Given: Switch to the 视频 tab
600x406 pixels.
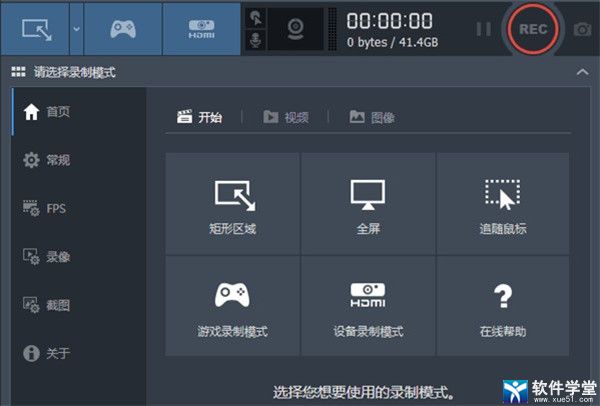Looking at the screenshot, I should pyautogui.click(x=285, y=117).
